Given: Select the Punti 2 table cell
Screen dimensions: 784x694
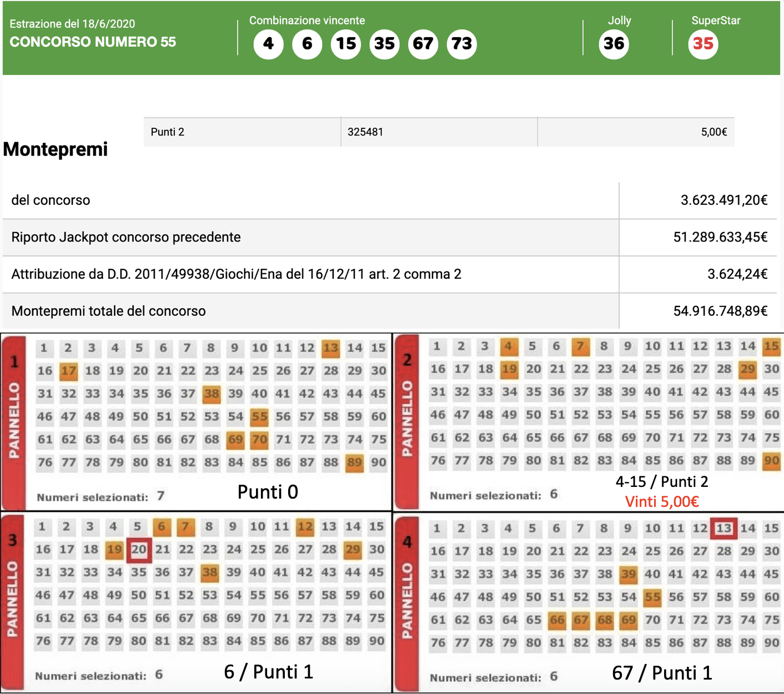Looking at the screenshot, I should click(x=242, y=132).
